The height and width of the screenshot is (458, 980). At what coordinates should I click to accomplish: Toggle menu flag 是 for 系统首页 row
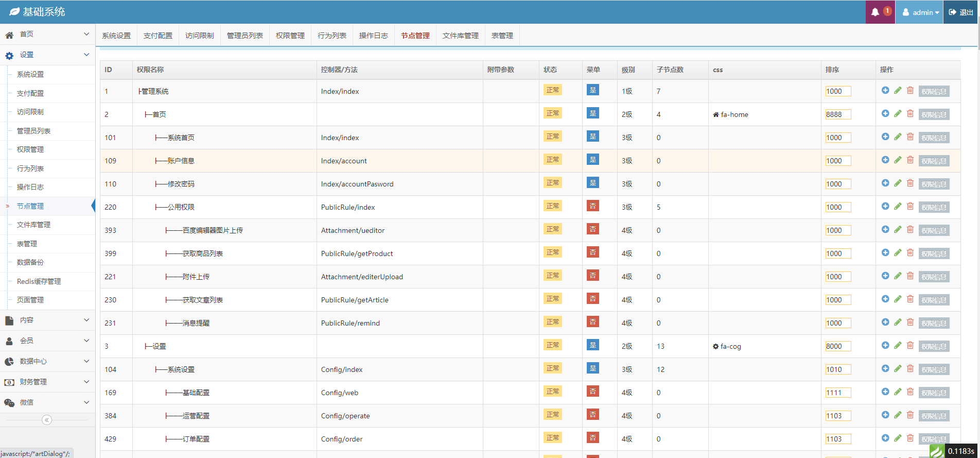[x=593, y=137]
